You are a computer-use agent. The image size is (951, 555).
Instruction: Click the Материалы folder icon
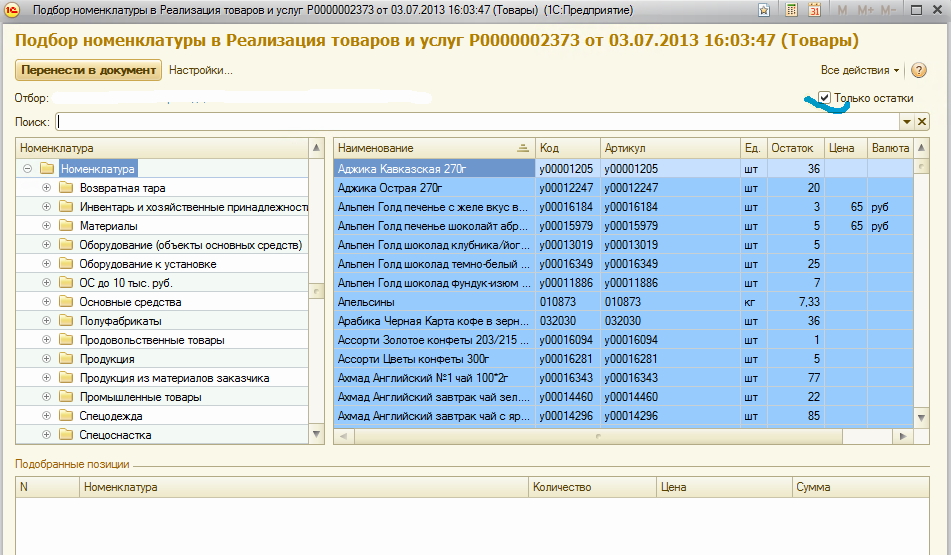67,226
